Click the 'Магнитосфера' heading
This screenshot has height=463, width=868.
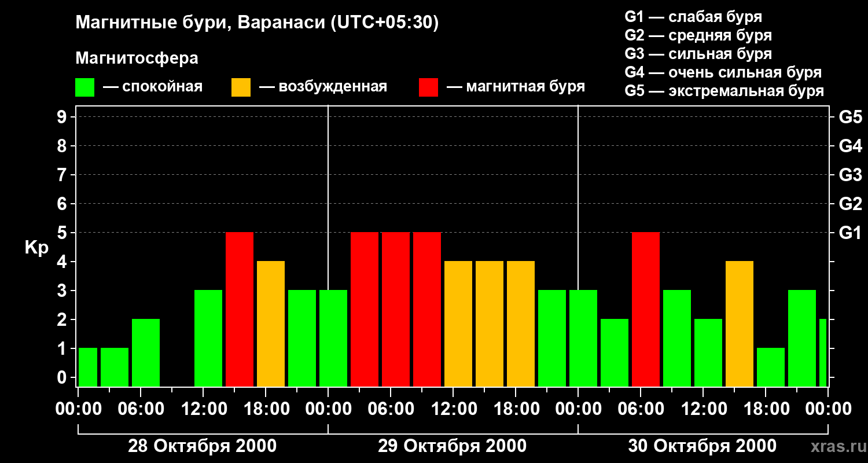(x=137, y=58)
